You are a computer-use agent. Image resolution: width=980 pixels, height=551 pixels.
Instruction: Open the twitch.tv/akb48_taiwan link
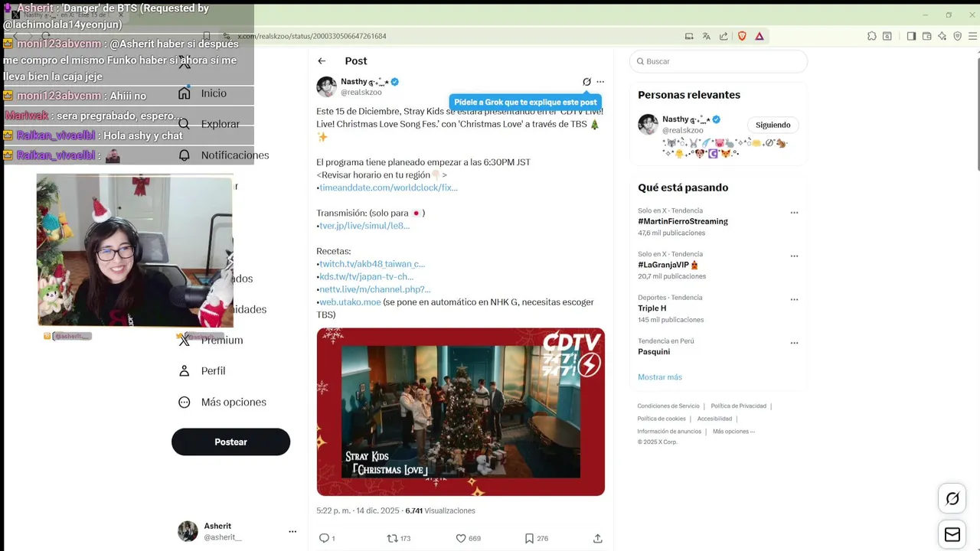click(x=372, y=264)
